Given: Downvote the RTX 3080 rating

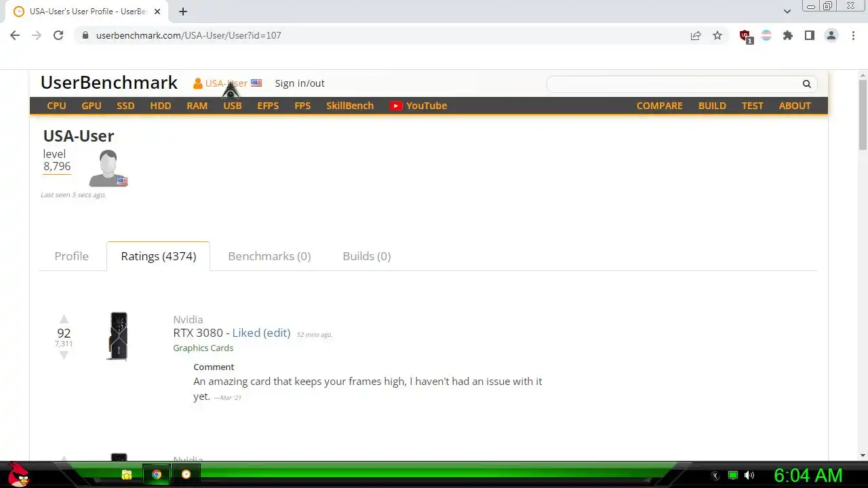Looking at the screenshot, I should [x=64, y=354].
